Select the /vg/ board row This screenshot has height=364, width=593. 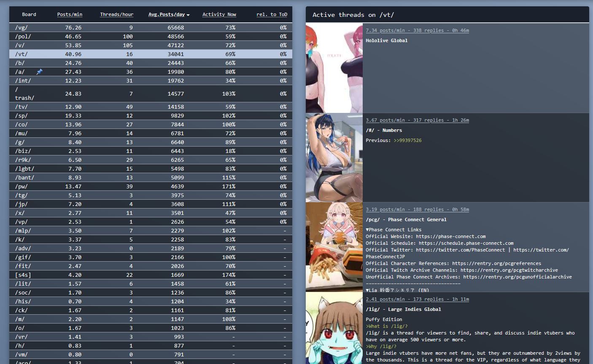[151, 27]
